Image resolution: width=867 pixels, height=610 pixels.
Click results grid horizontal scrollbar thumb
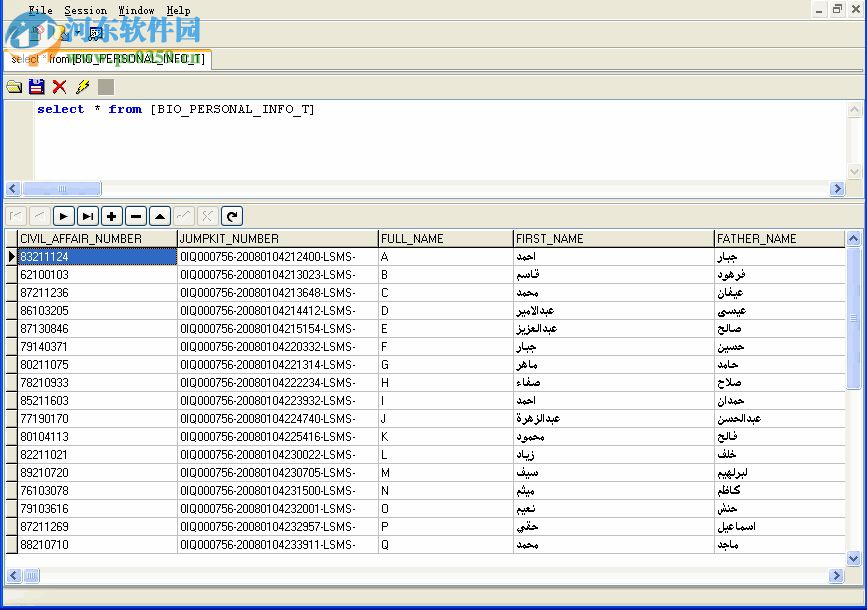pos(31,576)
